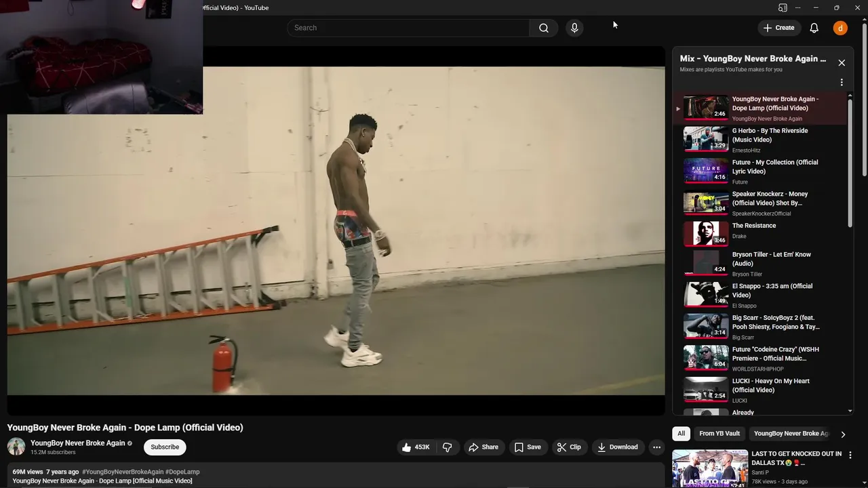Open the Create menu

(x=778, y=28)
